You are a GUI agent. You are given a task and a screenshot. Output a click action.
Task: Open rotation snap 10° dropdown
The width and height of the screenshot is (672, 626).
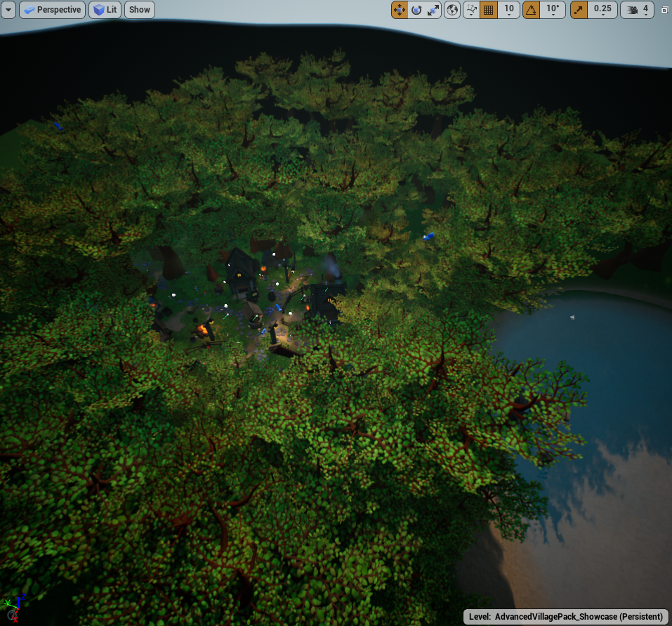pyautogui.click(x=553, y=9)
